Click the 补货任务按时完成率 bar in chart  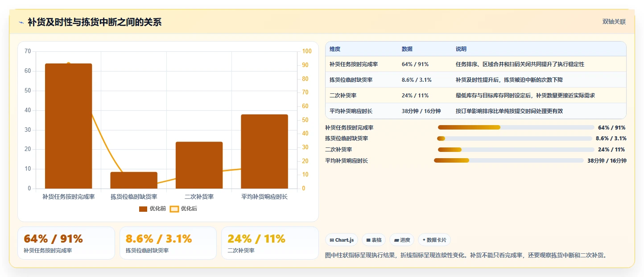pos(68,126)
